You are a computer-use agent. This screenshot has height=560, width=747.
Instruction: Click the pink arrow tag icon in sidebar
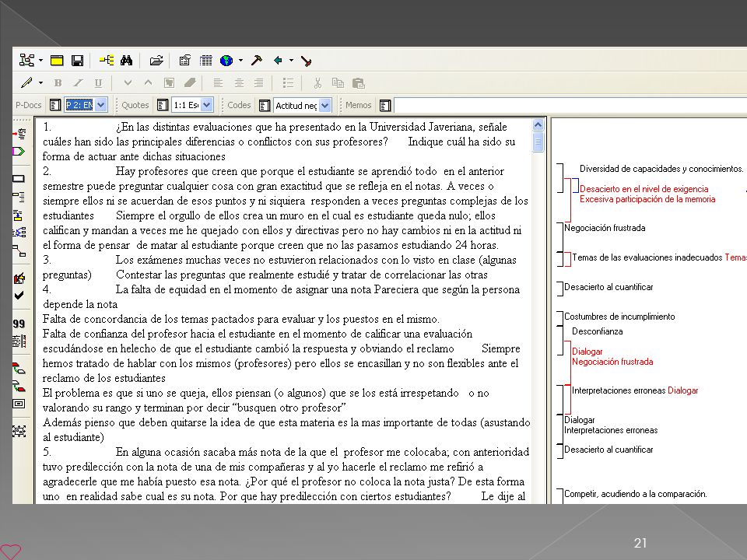[x=19, y=152]
